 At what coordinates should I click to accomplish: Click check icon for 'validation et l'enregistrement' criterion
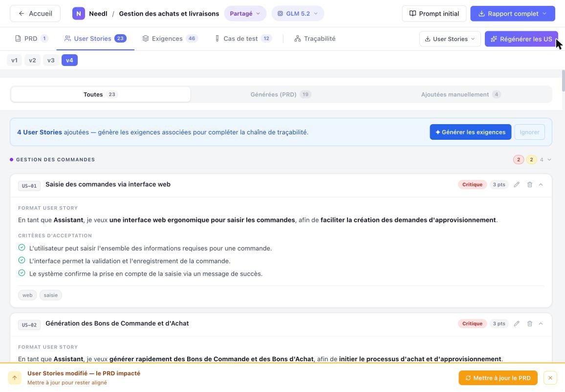pyautogui.click(x=22, y=260)
